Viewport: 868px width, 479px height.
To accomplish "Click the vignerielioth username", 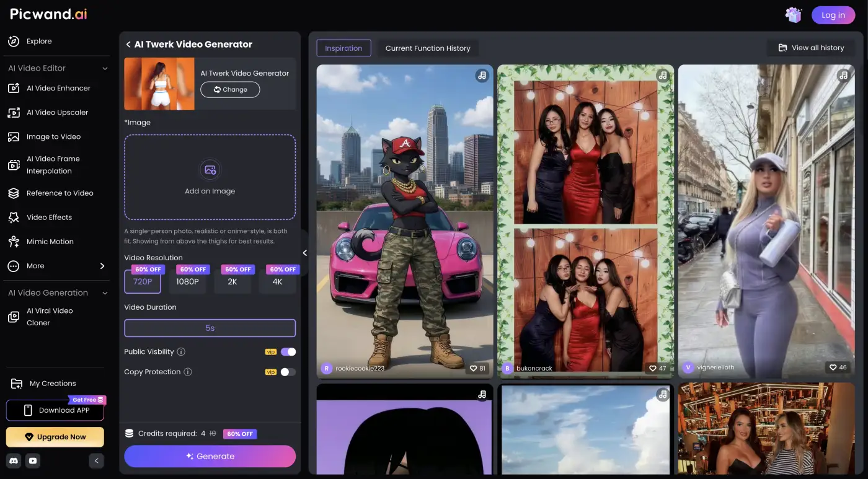I will point(715,367).
